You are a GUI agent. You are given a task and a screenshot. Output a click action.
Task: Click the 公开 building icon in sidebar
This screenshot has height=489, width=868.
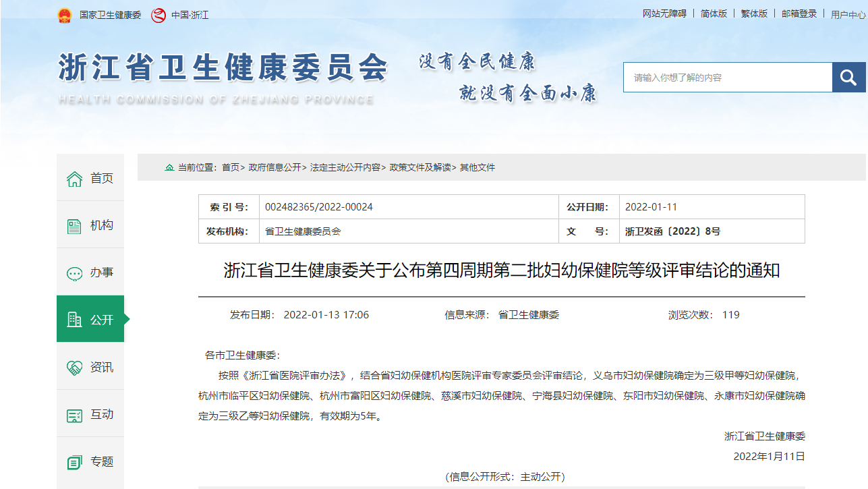(x=74, y=320)
